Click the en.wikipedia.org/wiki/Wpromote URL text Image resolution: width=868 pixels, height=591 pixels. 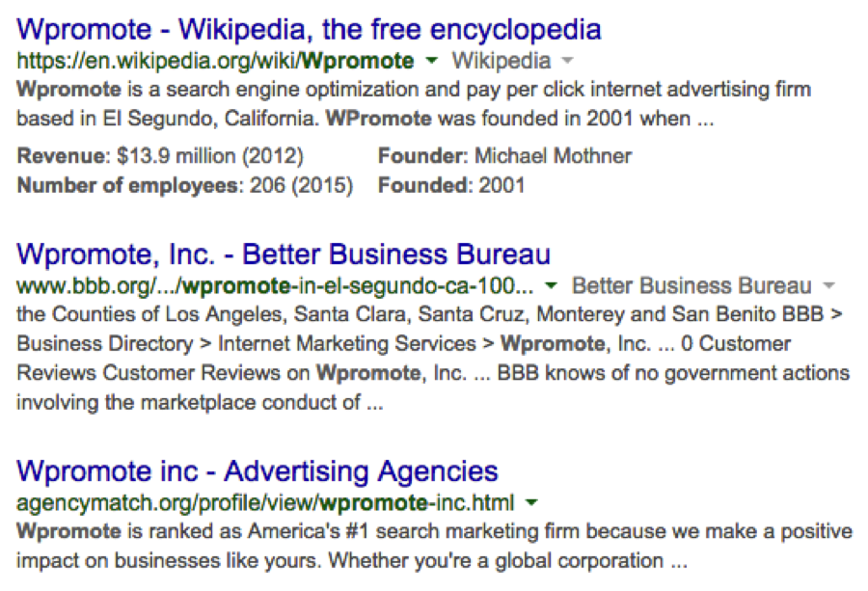pos(215,61)
